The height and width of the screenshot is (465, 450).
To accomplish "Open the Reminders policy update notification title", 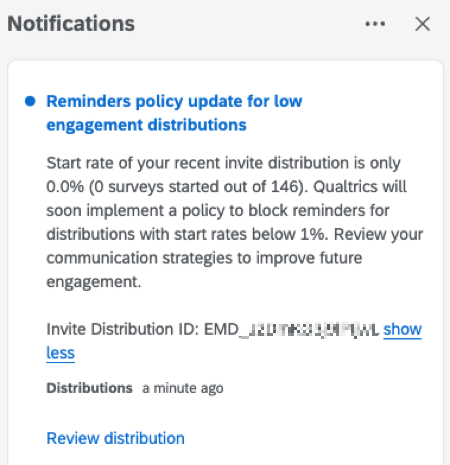I will [x=174, y=113].
